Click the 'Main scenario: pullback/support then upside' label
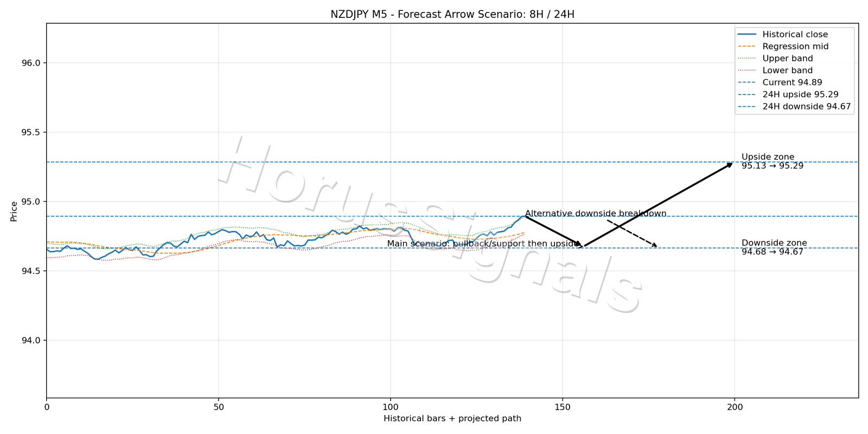 click(x=483, y=244)
